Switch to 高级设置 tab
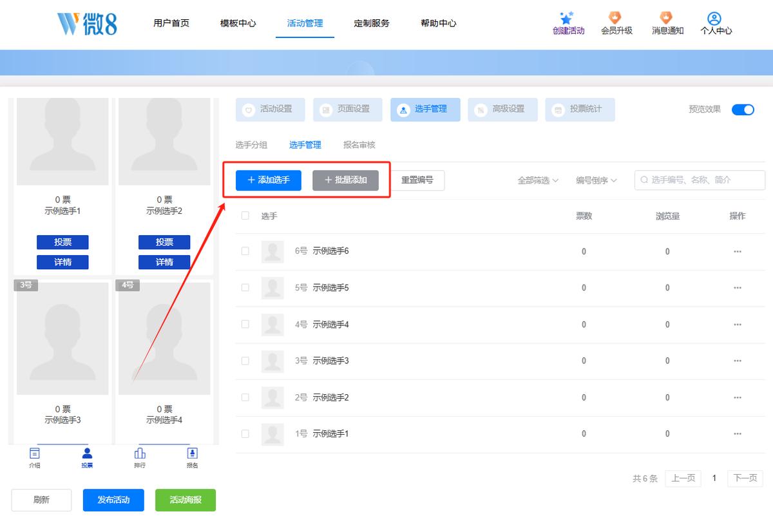773x532 pixels. 502,109
